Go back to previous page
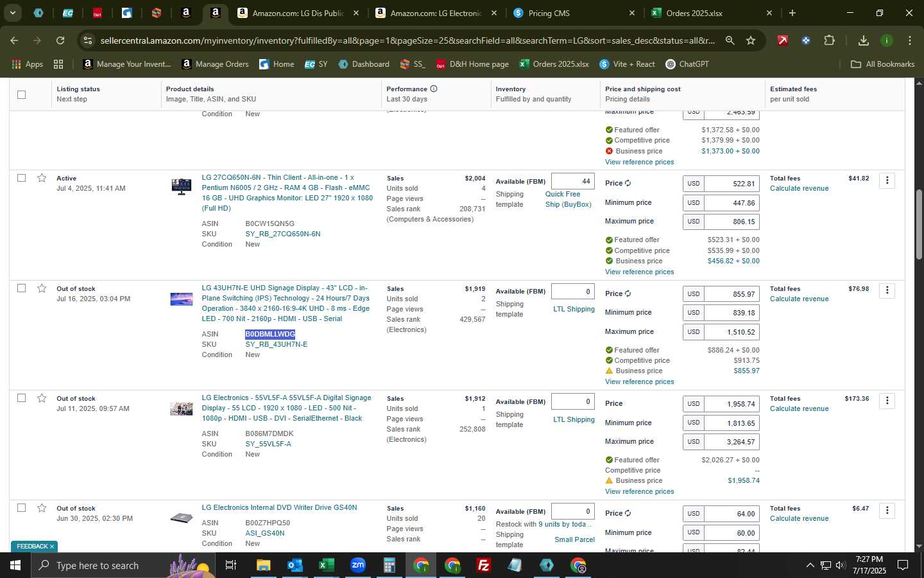This screenshot has height=578, width=924. pos(14,40)
